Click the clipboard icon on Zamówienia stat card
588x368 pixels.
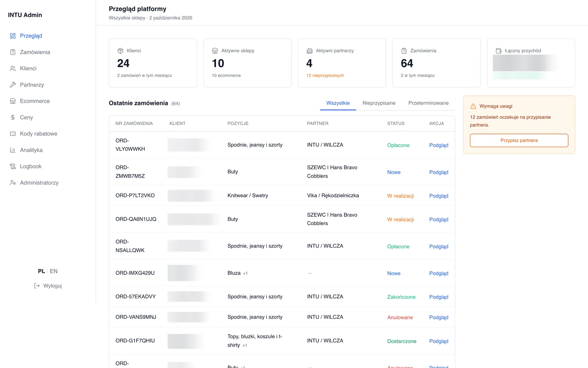[404, 51]
